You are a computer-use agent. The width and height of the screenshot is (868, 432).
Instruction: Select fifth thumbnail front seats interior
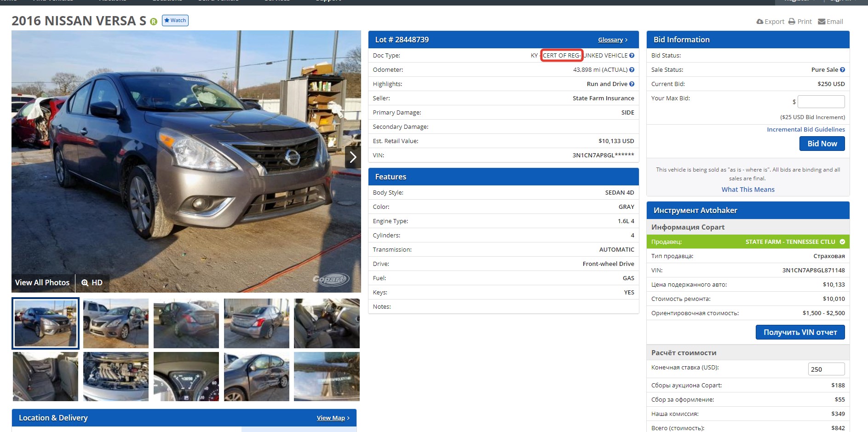click(x=327, y=323)
